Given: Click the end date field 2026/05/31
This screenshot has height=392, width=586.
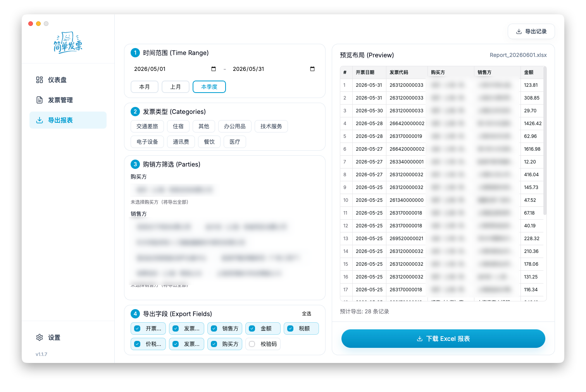Looking at the screenshot, I should (274, 69).
